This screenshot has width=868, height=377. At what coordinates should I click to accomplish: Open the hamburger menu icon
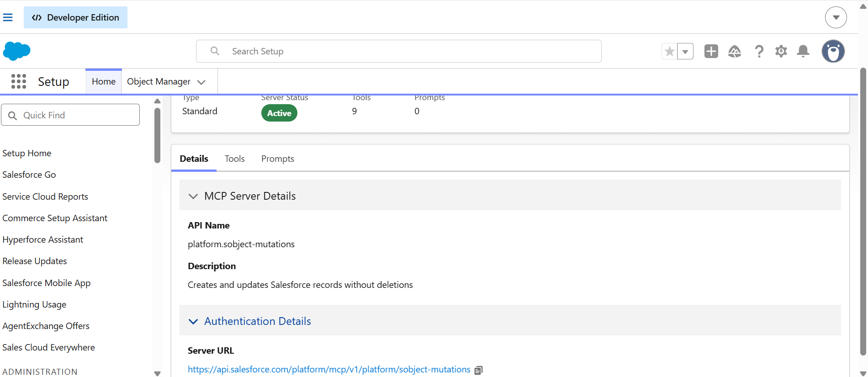[8, 17]
